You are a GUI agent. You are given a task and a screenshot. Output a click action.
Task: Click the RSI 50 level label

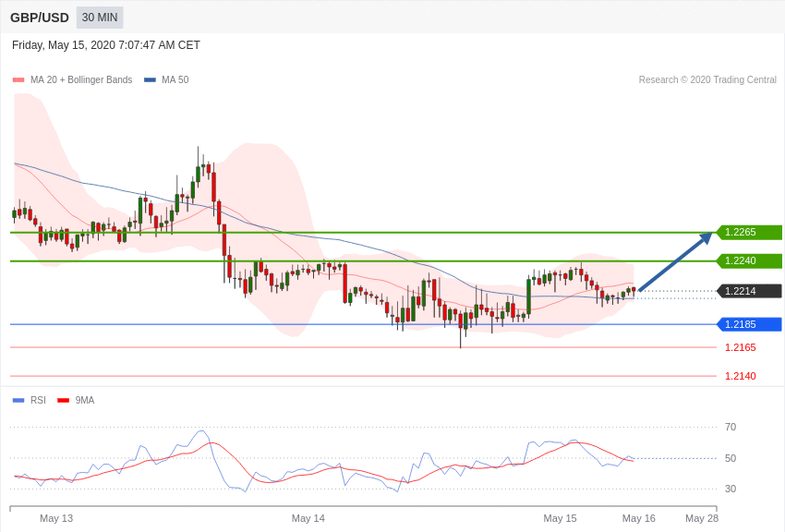(731, 458)
